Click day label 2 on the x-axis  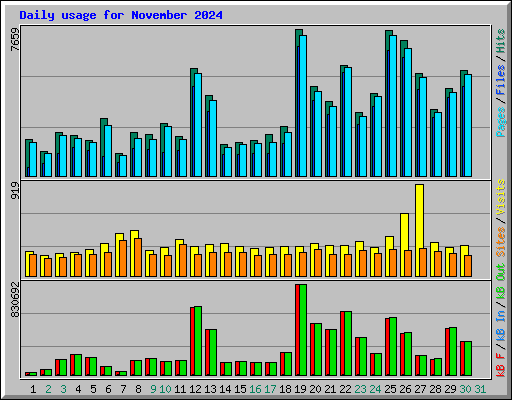coord(48,389)
